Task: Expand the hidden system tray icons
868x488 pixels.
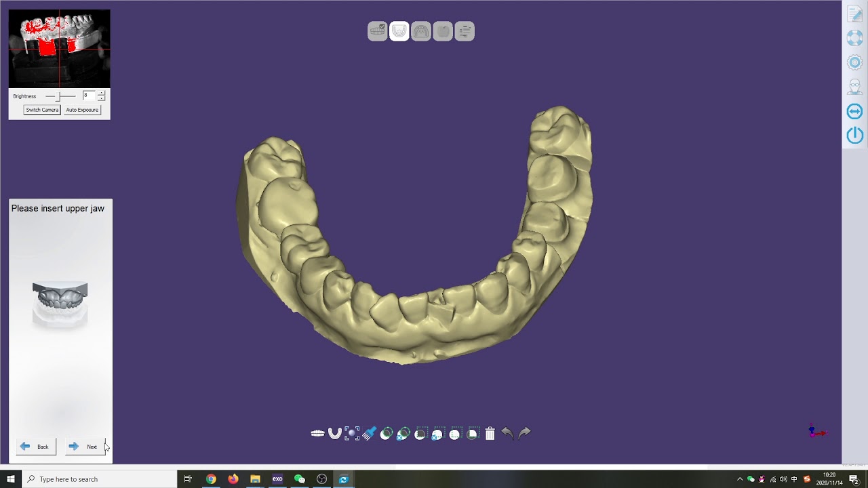Action: [740, 479]
